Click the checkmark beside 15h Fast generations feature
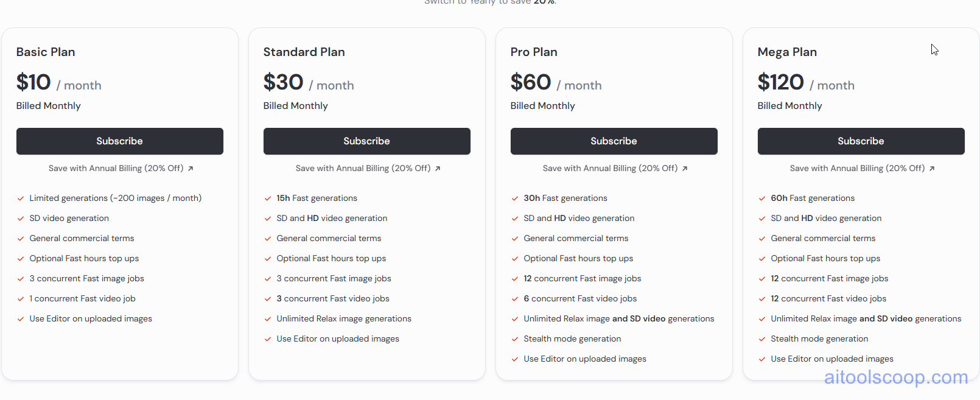The height and width of the screenshot is (400, 980). tap(267, 198)
